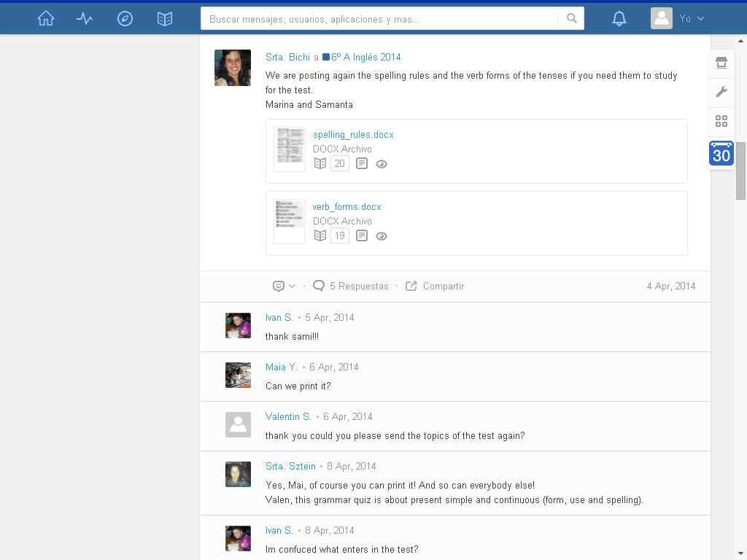
Task: Open the notifications bell
Action: (619, 18)
